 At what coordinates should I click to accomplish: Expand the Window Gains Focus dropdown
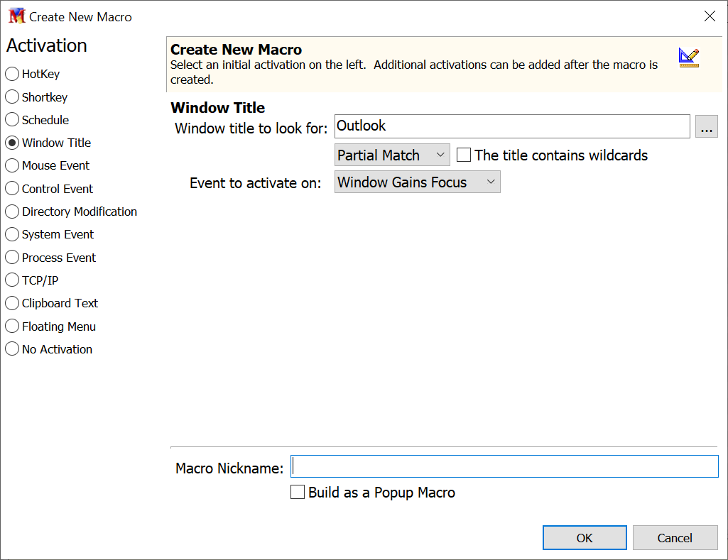[x=417, y=182]
